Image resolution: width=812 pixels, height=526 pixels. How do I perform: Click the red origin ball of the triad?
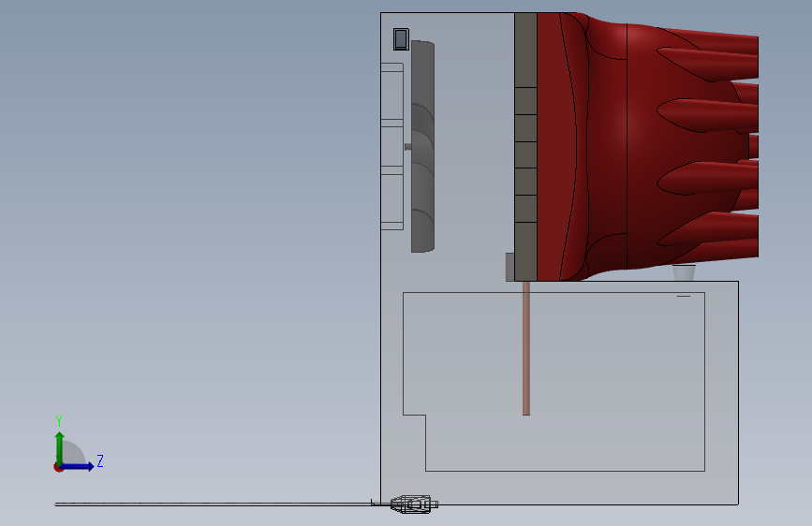(58, 467)
